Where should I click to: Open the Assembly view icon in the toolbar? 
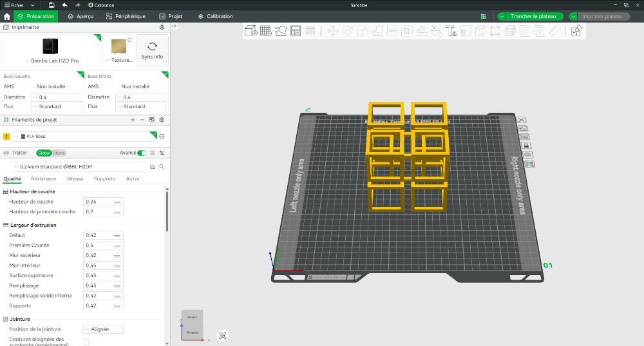pyautogui.click(x=577, y=30)
